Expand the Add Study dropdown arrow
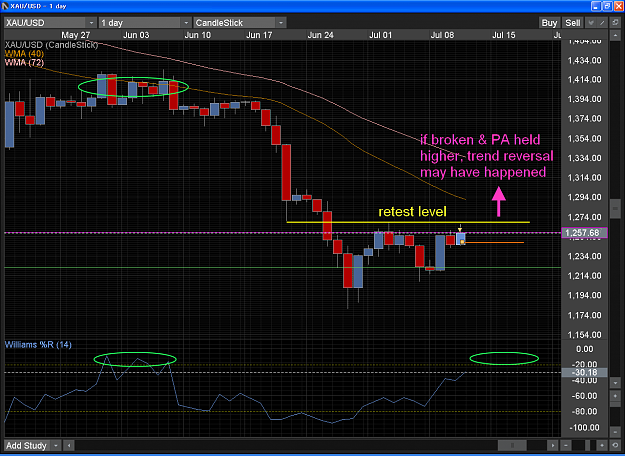 [x=56, y=445]
